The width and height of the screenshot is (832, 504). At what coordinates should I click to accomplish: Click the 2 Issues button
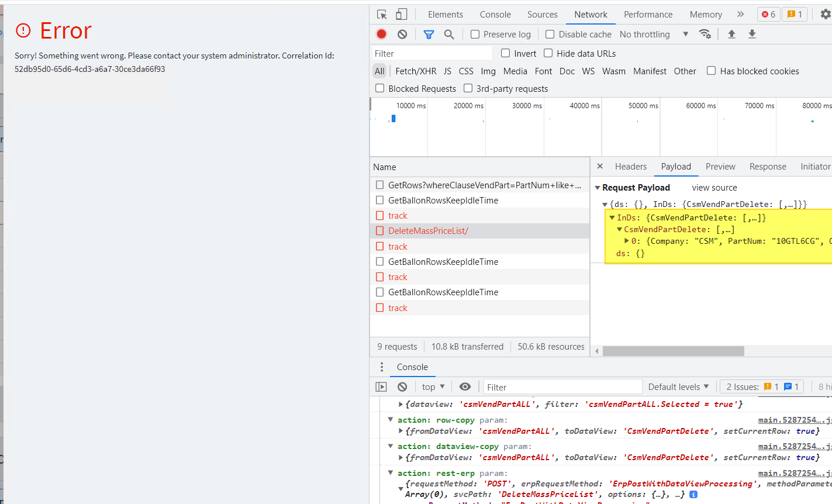tap(761, 387)
